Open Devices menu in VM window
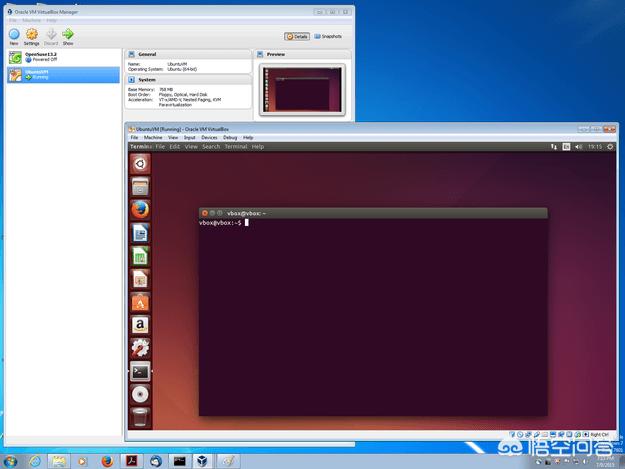 pos(209,137)
